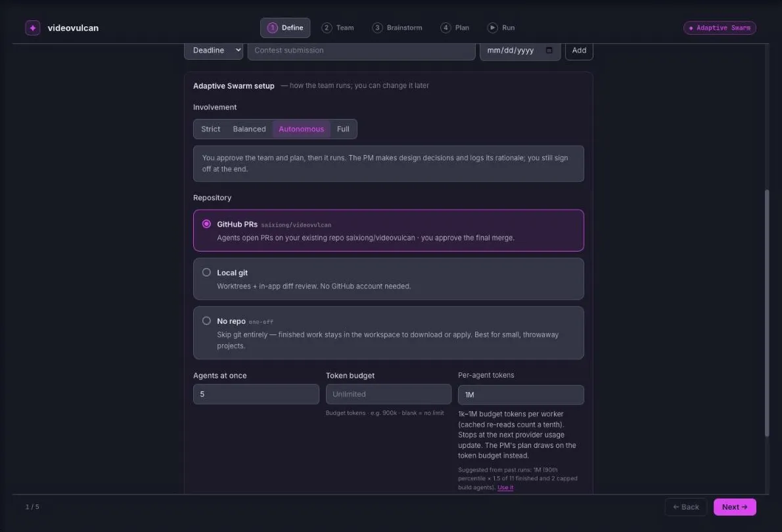Click the 'Use it' suggestion link
Viewport: 782px width, 532px height.
[505, 487]
